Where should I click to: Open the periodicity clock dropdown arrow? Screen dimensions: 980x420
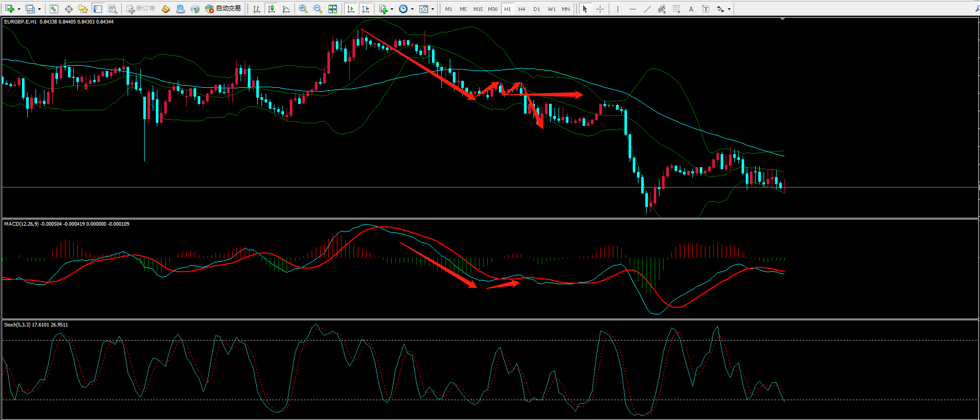click(412, 9)
